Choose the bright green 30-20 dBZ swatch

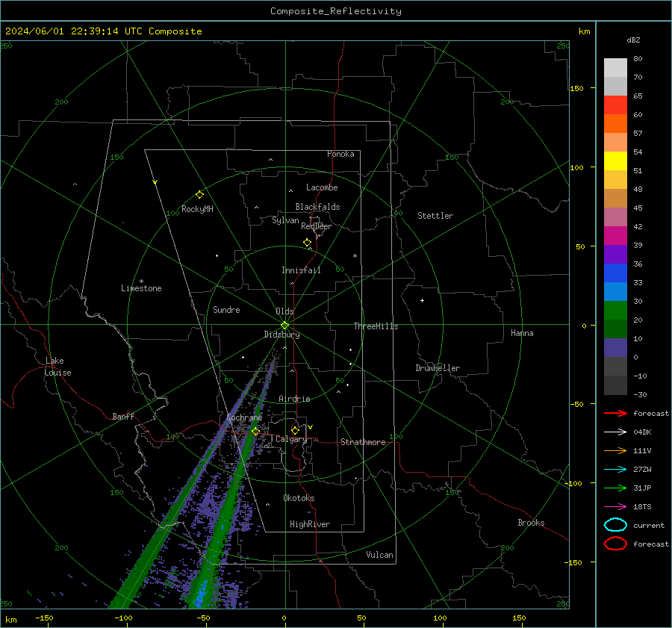pos(615,311)
